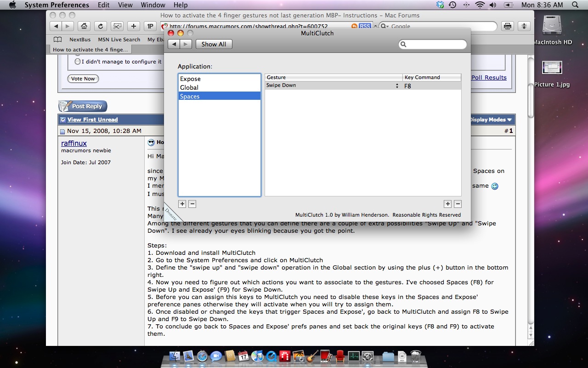Go back in MultiClutch preferences toolbar
This screenshot has height=368, width=588.
click(174, 44)
